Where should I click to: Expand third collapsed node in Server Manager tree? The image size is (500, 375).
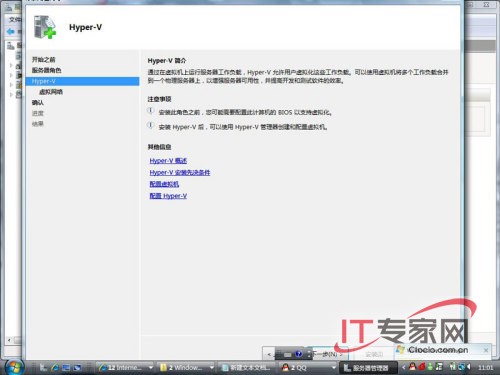[11, 85]
